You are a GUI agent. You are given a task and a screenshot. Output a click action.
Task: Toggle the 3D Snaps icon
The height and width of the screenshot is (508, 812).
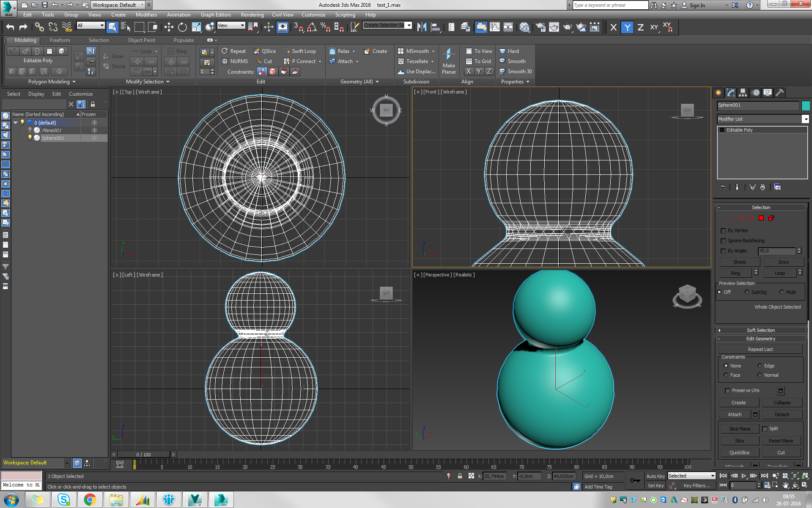tap(298, 27)
